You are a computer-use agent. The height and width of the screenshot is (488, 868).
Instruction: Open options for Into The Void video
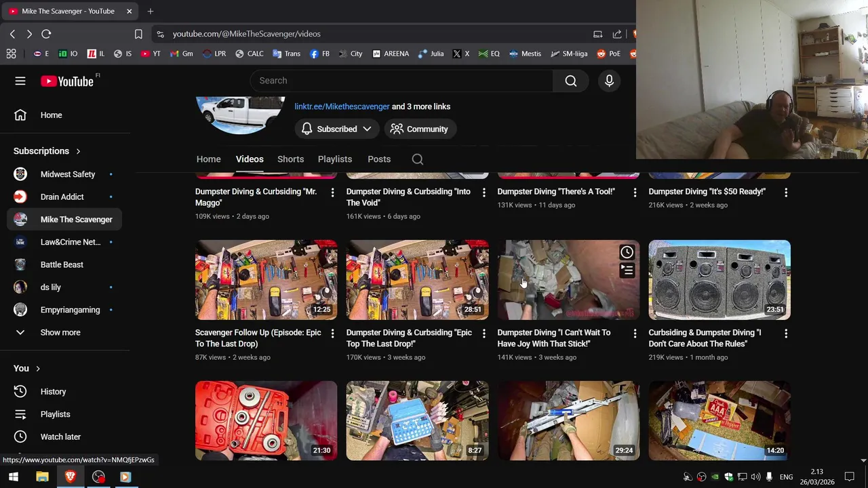[484, 192]
